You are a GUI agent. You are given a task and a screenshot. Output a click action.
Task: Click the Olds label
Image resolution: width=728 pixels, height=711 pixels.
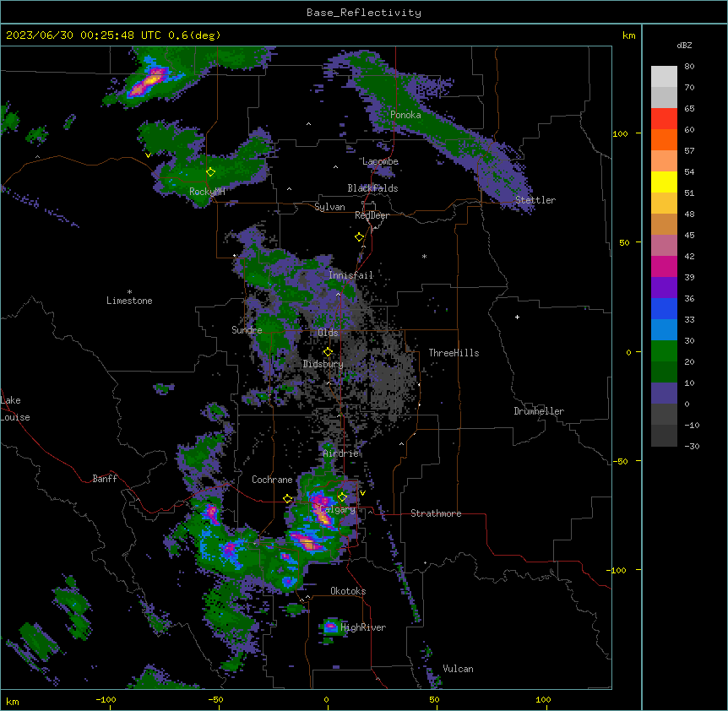[x=328, y=333]
